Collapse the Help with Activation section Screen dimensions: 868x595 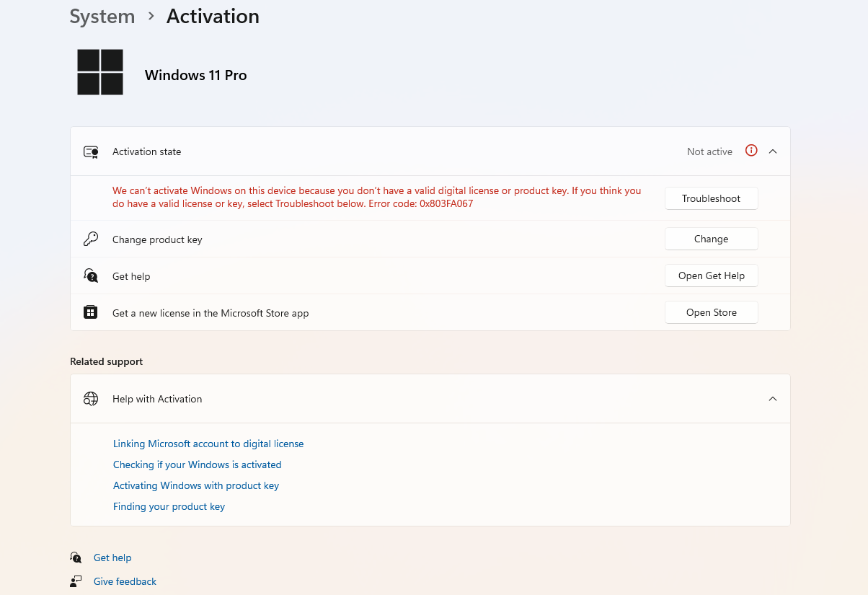coord(772,398)
